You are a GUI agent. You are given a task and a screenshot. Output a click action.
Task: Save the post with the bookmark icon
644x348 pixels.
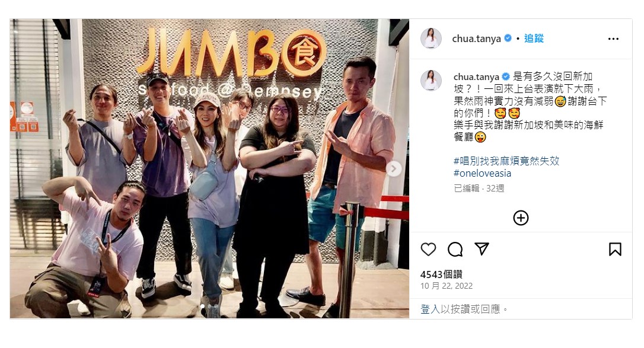click(x=615, y=249)
